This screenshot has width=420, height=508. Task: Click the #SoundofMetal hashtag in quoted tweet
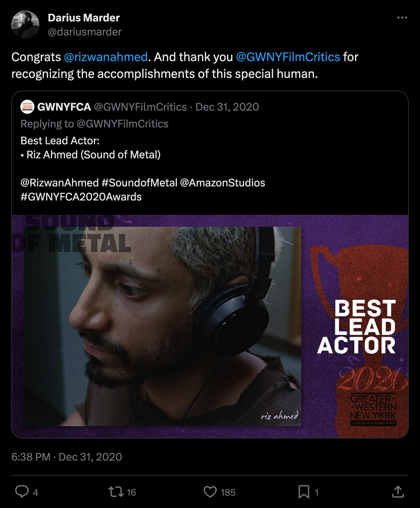139,183
